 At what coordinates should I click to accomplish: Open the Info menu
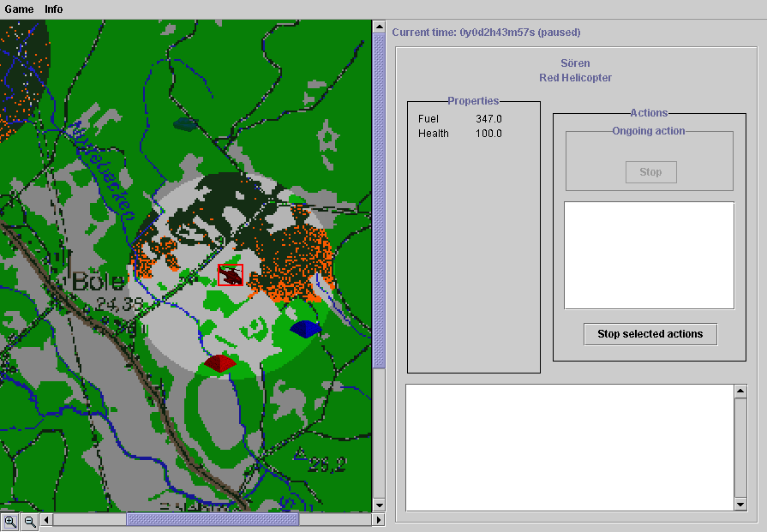54,9
